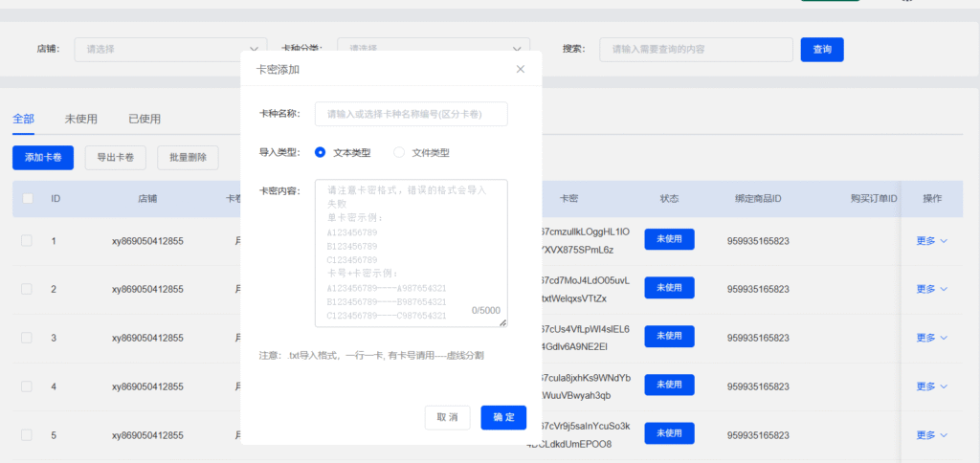Click the 批量删除 button
This screenshot has height=463, width=980.
click(x=189, y=158)
